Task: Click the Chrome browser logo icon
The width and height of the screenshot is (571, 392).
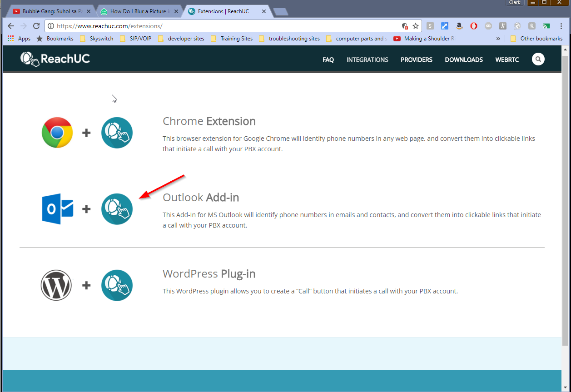Action: (57, 133)
